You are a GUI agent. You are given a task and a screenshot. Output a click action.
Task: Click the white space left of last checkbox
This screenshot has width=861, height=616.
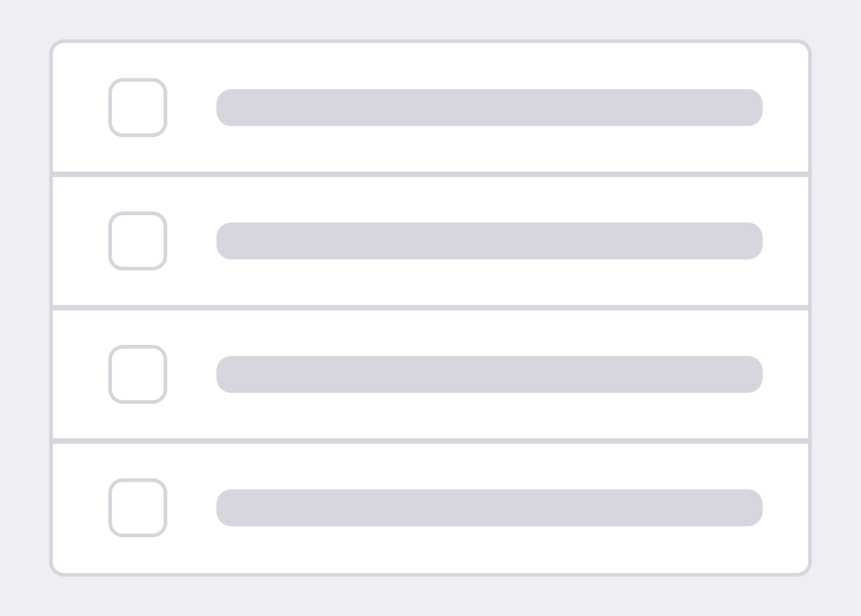(80, 508)
